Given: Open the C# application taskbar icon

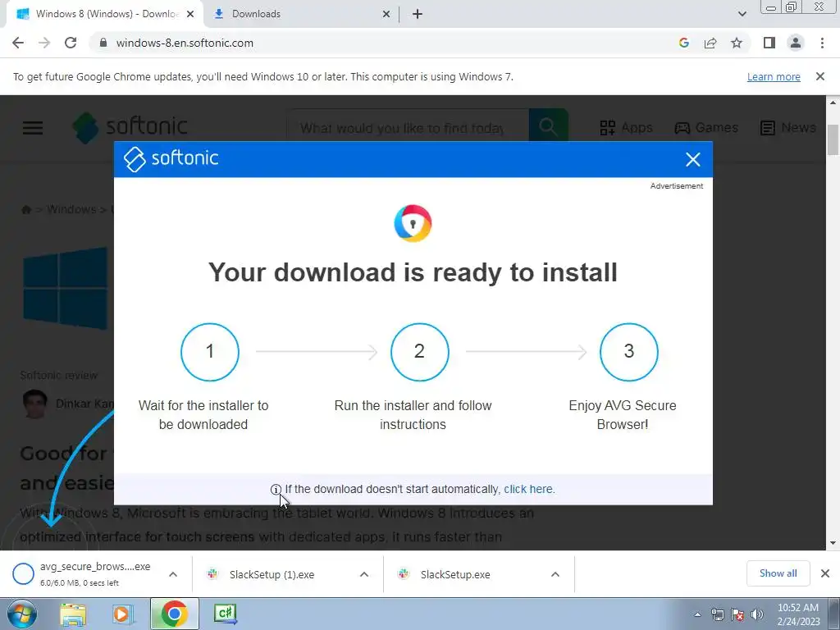Looking at the screenshot, I should [225, 614].
